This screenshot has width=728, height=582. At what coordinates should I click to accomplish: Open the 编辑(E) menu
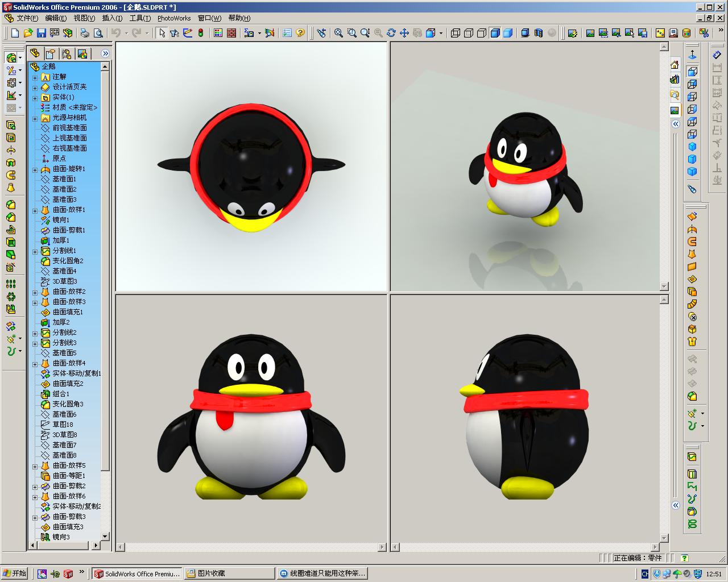tap(56, 18)
